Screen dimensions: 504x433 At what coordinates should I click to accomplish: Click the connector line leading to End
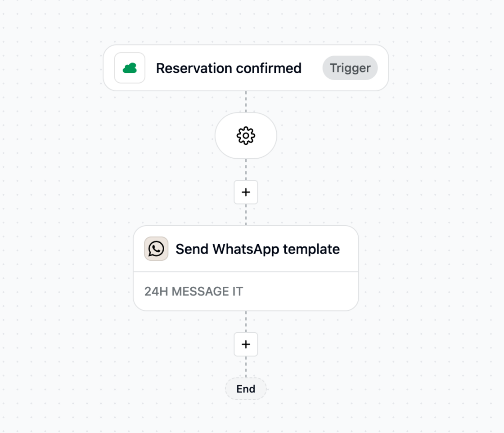coord(246,366)
